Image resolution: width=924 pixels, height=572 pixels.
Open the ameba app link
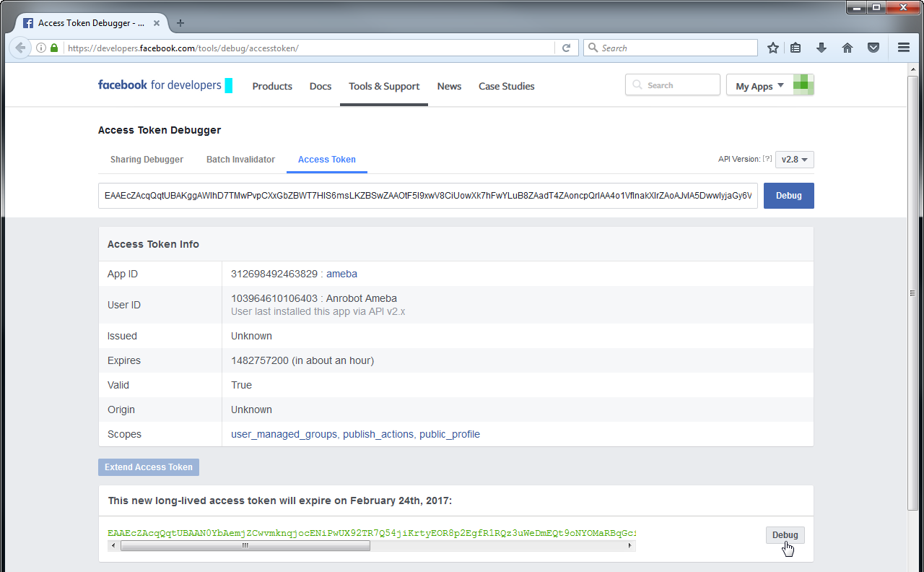click(341, 274)
